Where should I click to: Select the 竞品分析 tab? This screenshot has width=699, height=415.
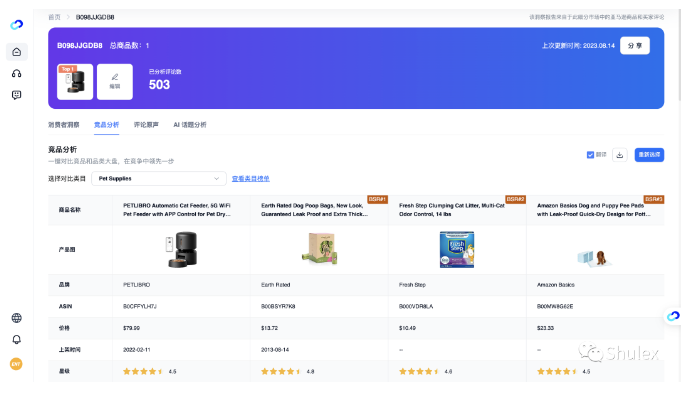click(x=106, y=125)
